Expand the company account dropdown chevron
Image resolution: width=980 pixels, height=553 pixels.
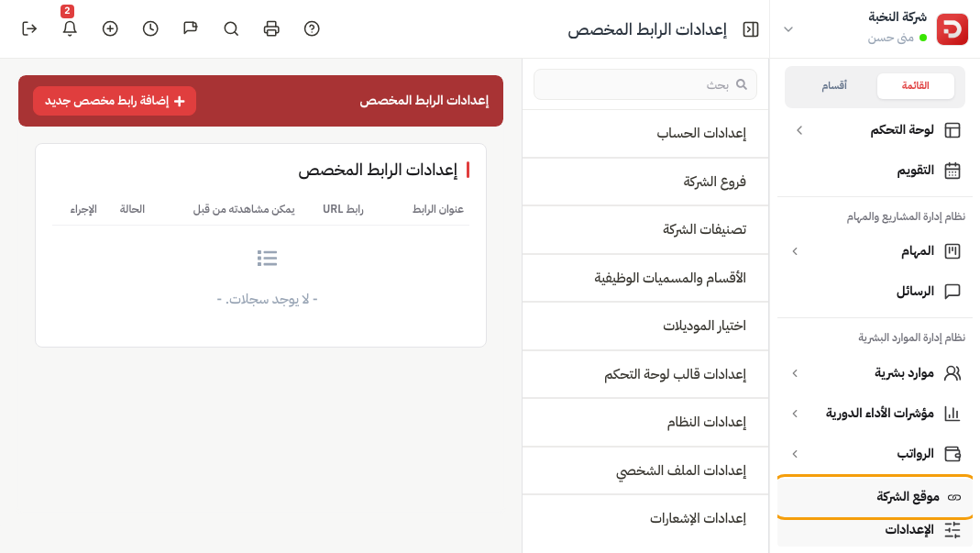pyautogui.click(x=788, y=29)
